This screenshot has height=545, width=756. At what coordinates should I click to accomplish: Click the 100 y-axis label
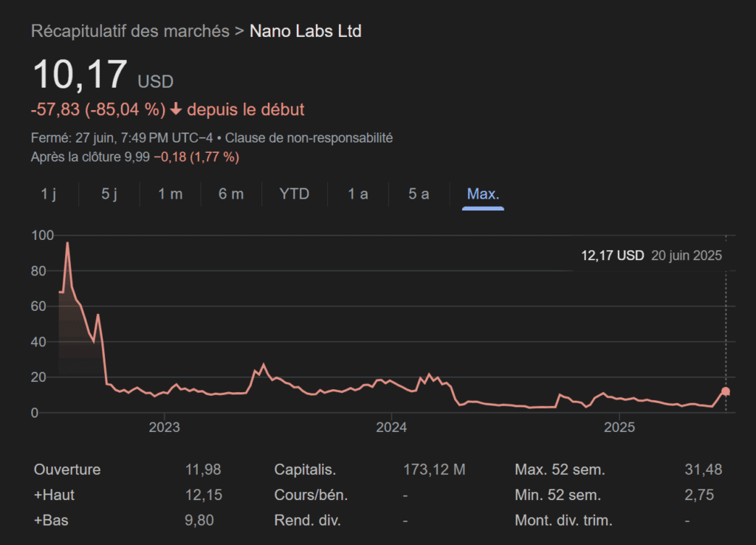pyautogui.click(x=42, y=236)
